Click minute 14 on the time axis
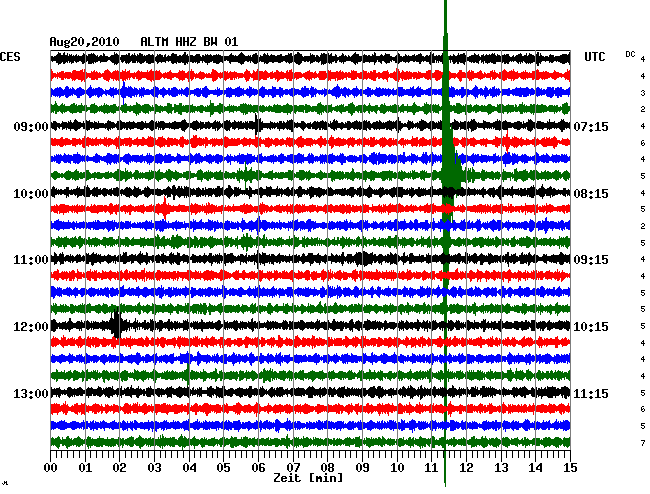Screen dimensions: 650x494 click(x=536, y=468)
